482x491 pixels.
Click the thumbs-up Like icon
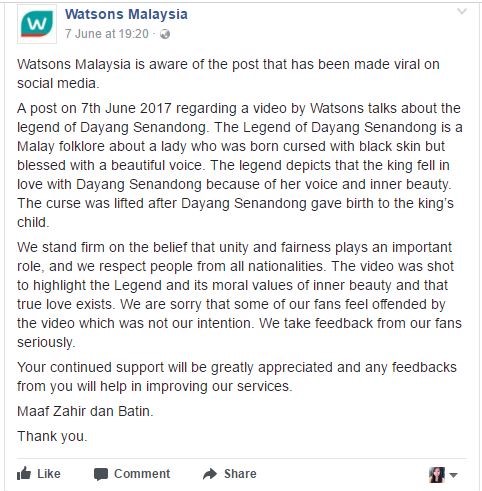[24, 473]
